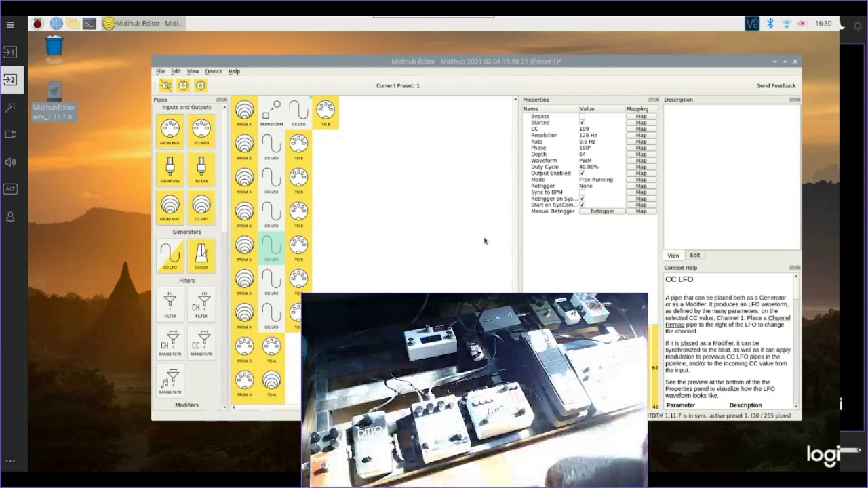Select the TO A pipe beside FROM D

tap(271, 350)
